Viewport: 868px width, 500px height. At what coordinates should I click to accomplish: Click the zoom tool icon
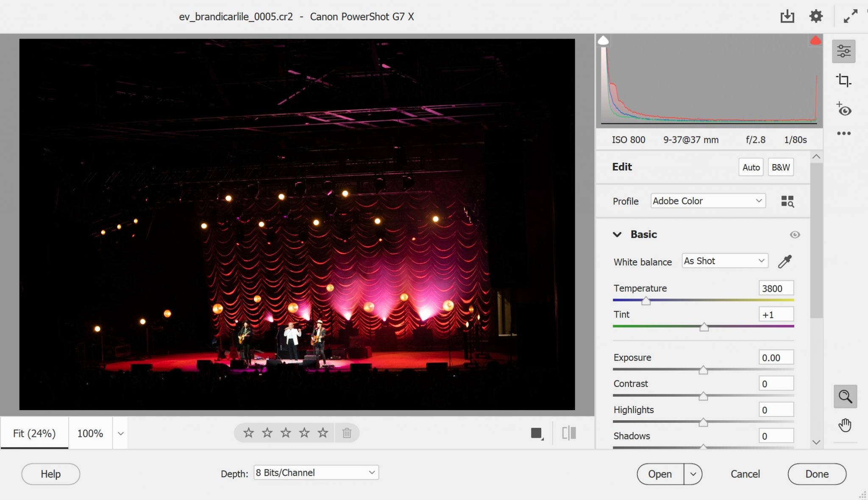click(846, 396)
